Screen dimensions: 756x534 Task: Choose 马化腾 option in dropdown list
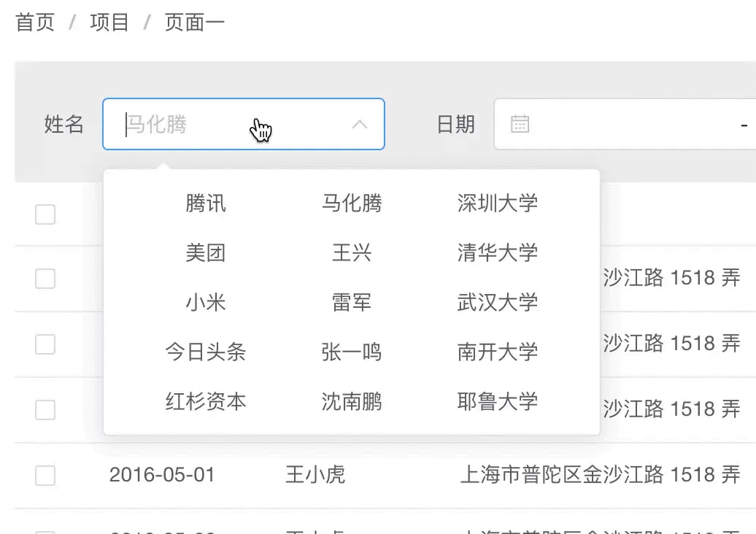coord(352,204)
